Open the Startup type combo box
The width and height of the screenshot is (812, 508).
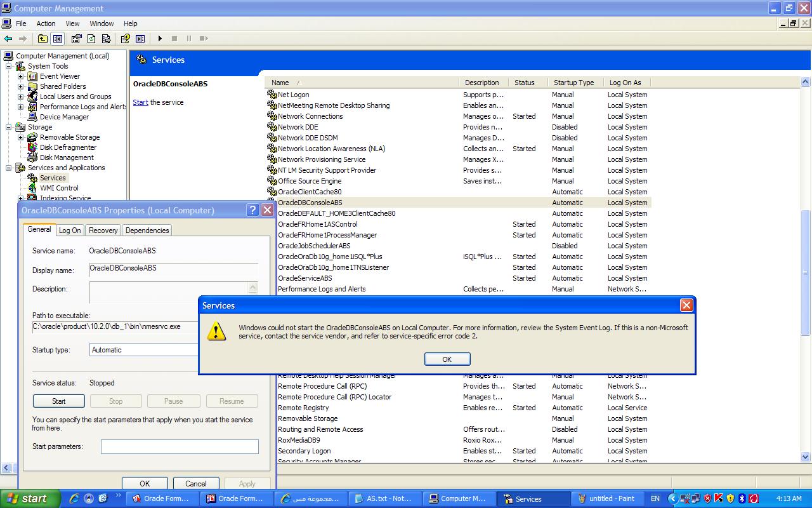(x=144, y=350)
